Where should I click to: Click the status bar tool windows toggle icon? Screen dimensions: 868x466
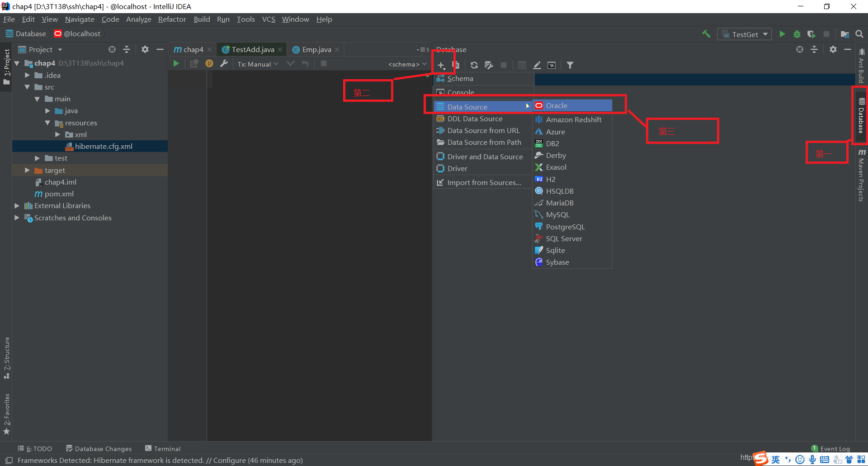click(x=9, y=460)
